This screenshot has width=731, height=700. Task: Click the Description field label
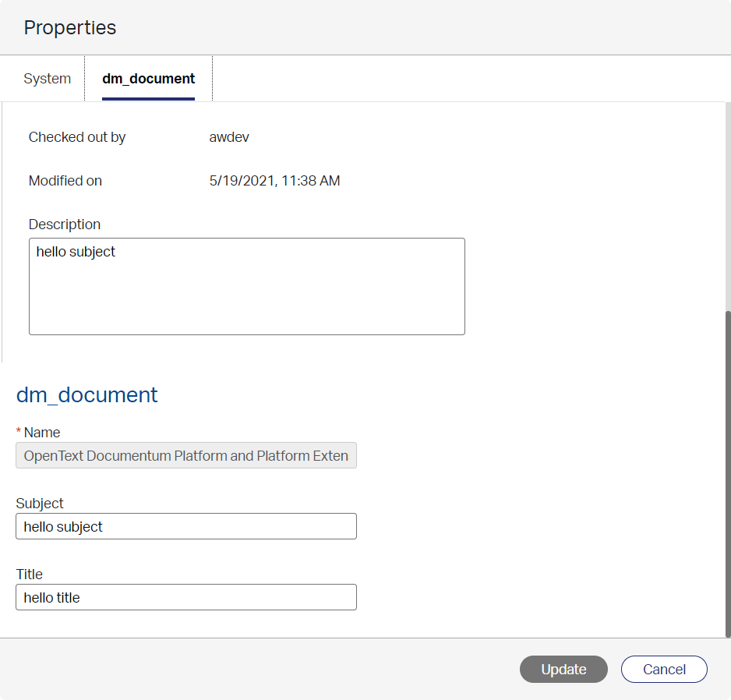pyautogui.click(x=65, y=224)
